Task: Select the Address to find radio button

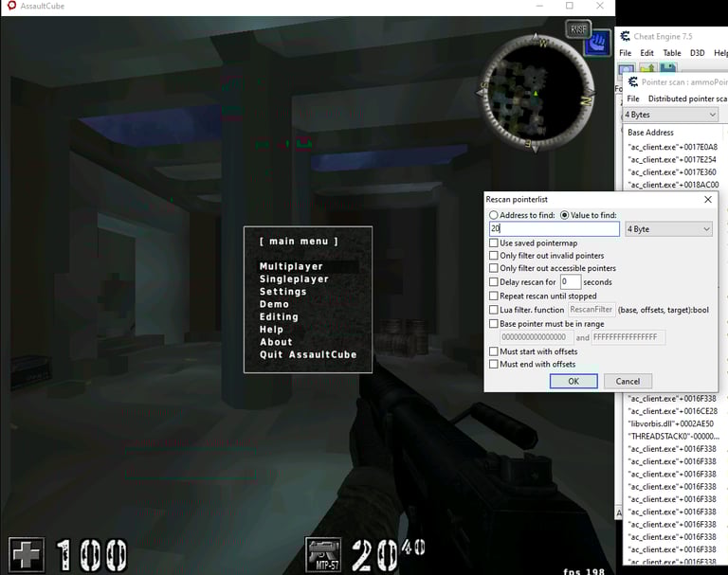Action: pyautogui.click(x=494, y=215)
